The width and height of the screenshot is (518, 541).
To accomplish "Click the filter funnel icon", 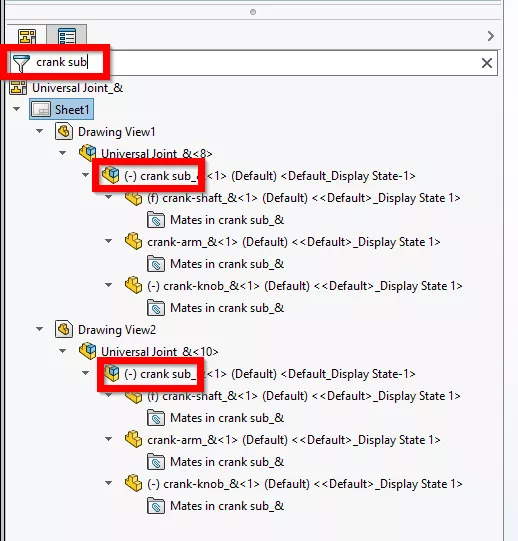I will click(21, 63).
